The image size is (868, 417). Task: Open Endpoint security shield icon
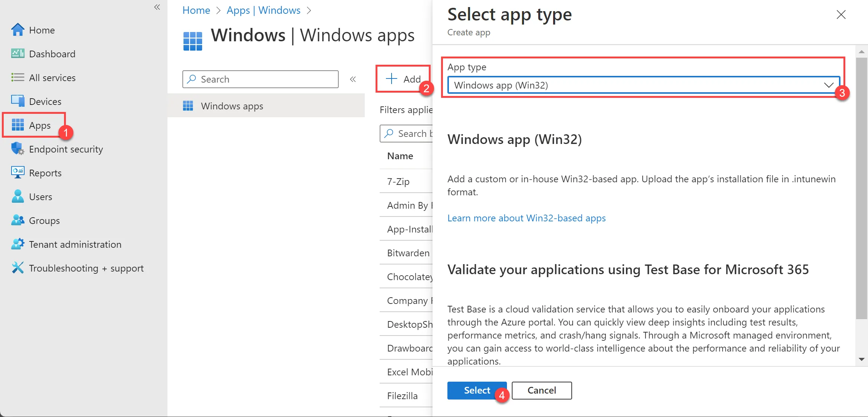(x=17, y=148)
